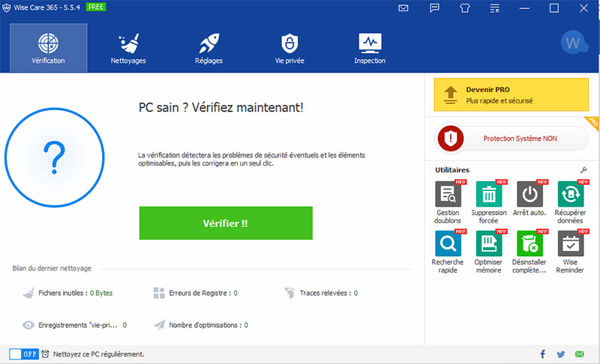This screenshot has height=364, width=600.
Task: Click 'Traces relevées : 0' entry
Action: (x=328, y=293)
